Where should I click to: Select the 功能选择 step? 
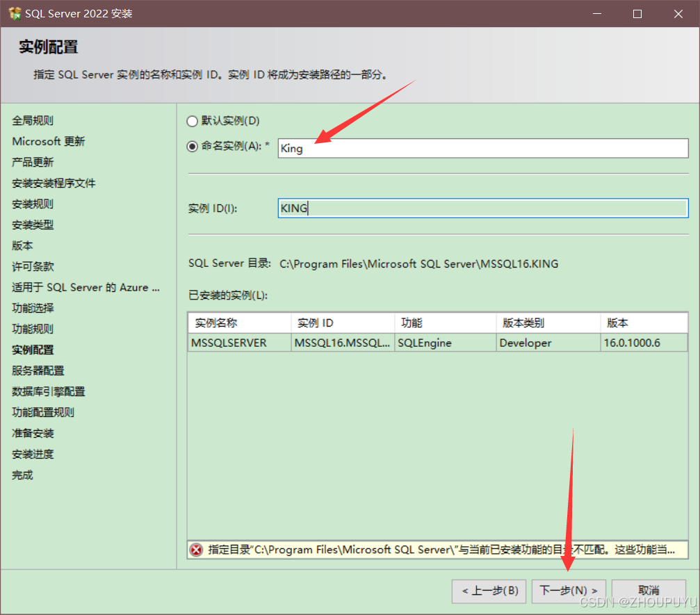coord(33,309)
